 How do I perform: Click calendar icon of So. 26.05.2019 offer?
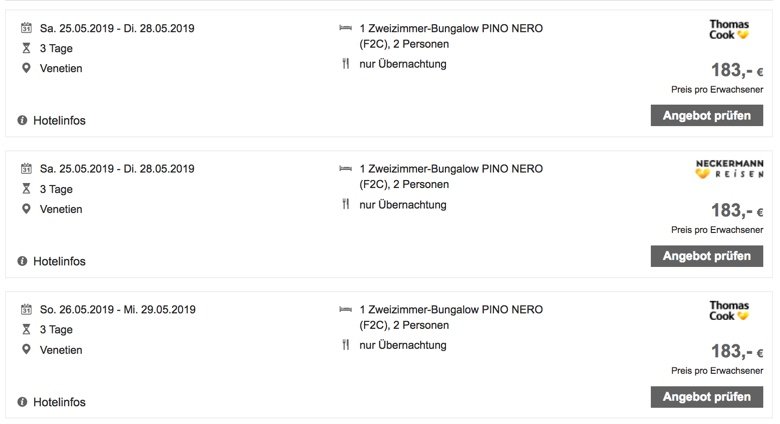[x=26, y=310]
